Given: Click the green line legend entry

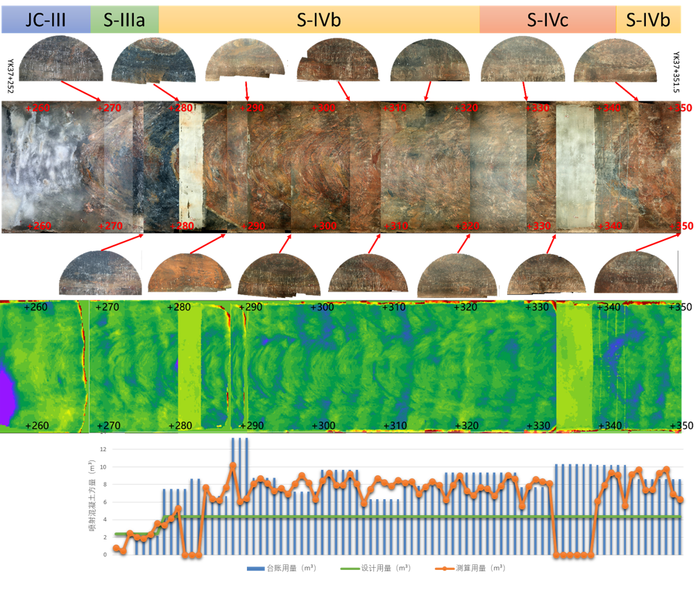Looking at the screenshot, I should (x=375, y=569).
